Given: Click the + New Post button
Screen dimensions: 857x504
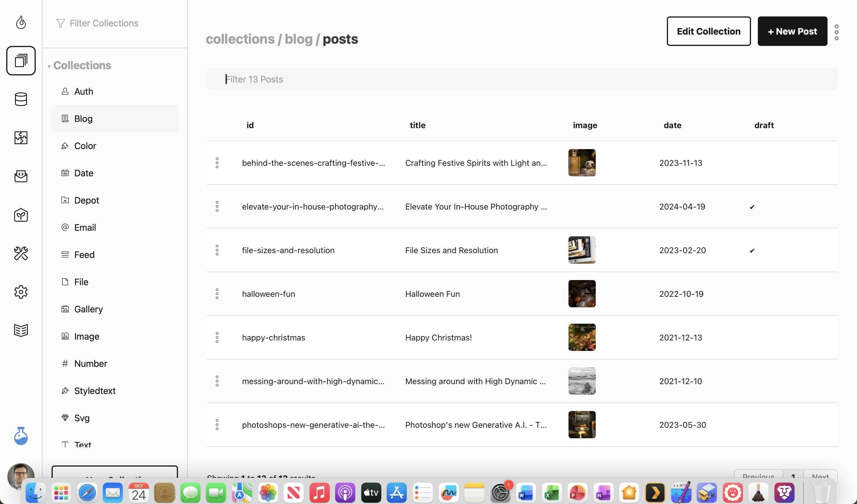Looking at the screenshot, I should [792, 31].
